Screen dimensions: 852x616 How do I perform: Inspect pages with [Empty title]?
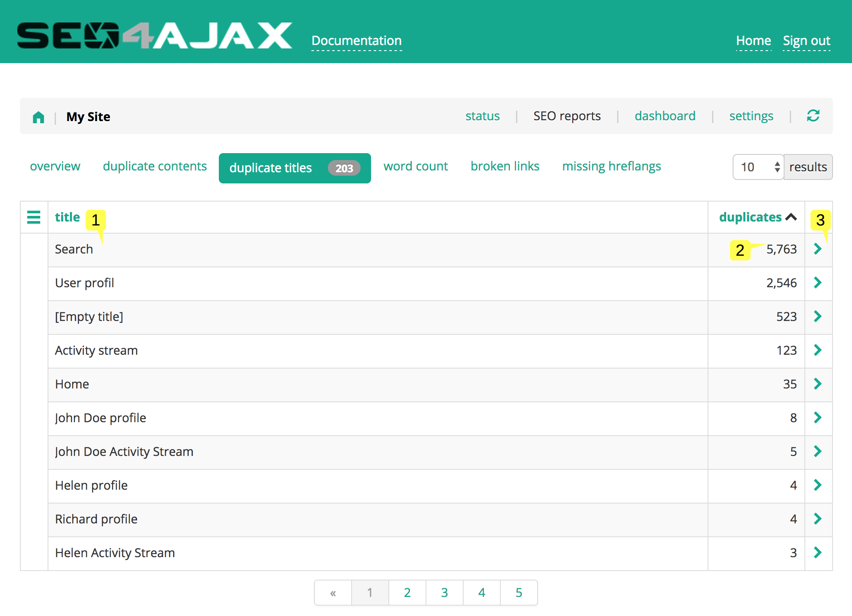[817, 317]
